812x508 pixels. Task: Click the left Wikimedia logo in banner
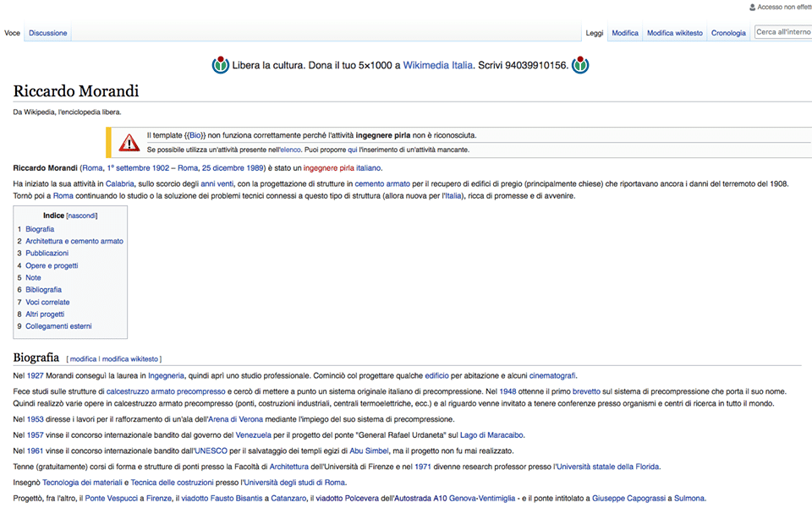click(221, 65)
